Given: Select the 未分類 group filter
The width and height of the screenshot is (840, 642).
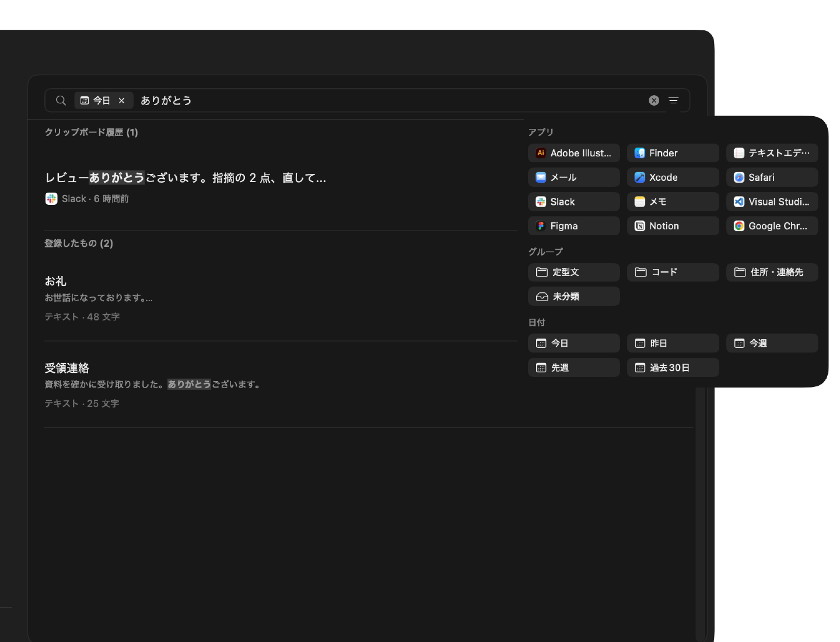Looking at the screenshot, I should pos(574,296).
